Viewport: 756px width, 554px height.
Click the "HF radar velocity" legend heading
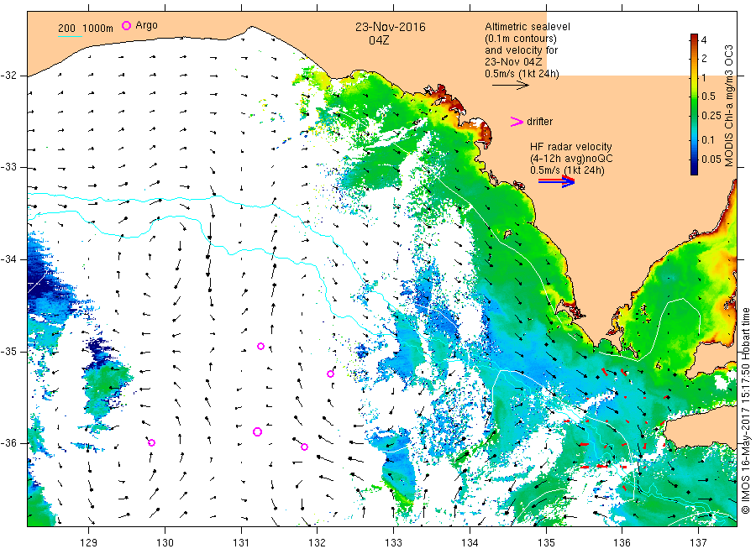point(571,146)
